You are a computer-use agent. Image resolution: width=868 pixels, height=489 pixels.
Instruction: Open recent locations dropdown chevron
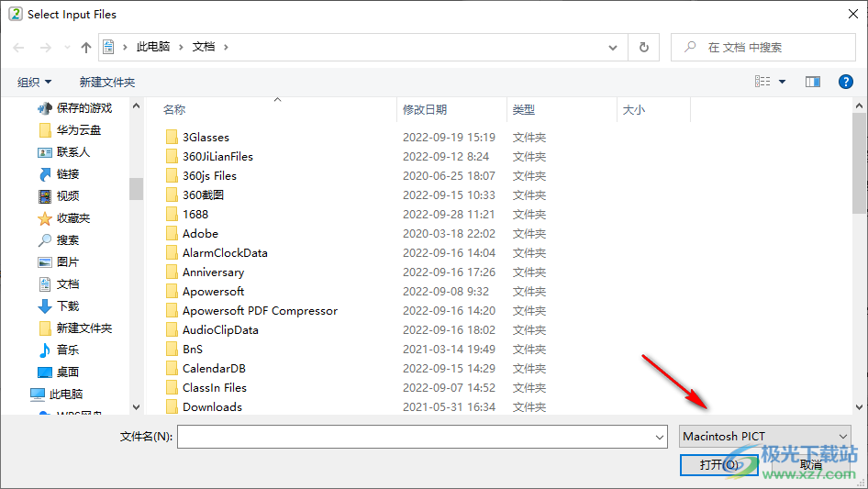coord(67,48)
